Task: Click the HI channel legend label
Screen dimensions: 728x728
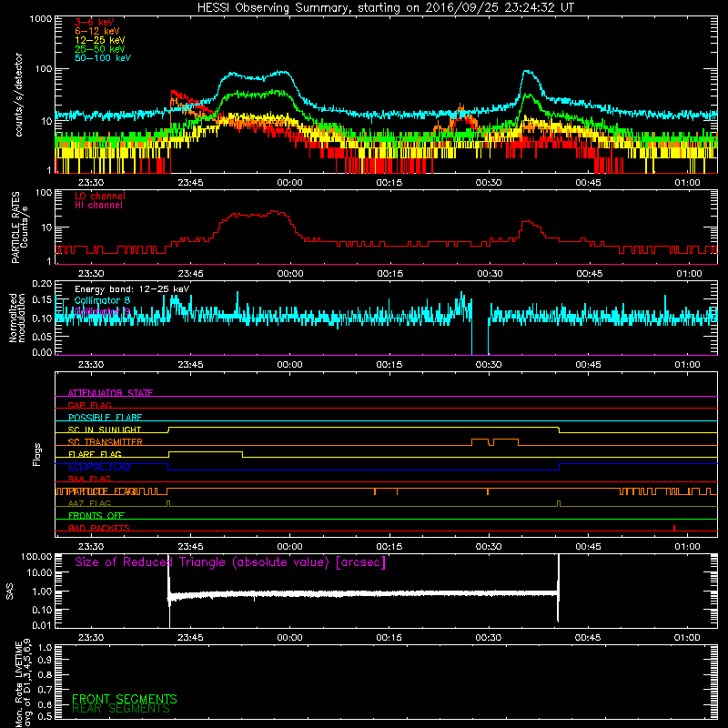Action: tap(99, 206)
